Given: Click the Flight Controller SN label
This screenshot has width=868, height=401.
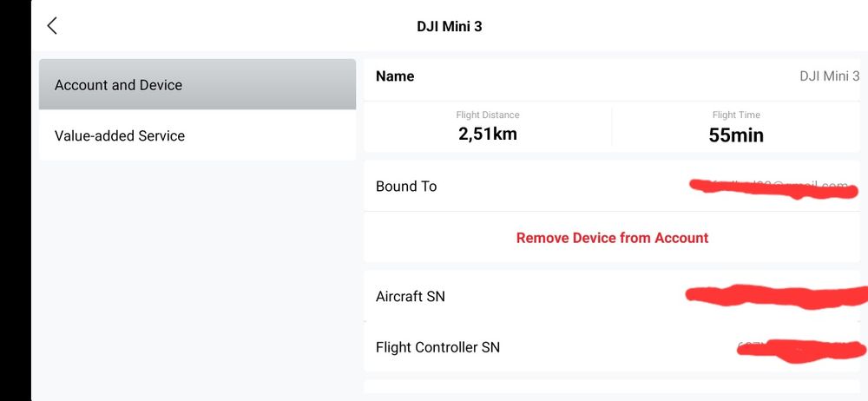Looking at the screenshot, I should tap(437, 347).
